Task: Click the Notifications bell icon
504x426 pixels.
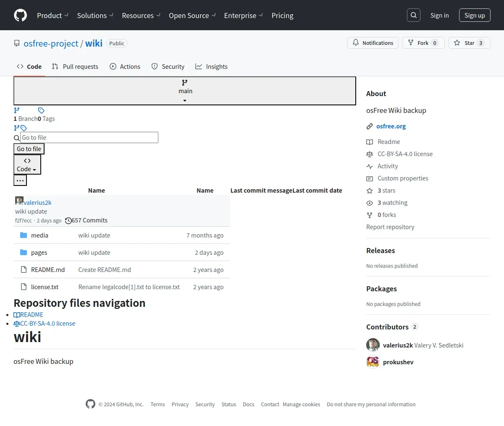Action: pyautogui.click(x=356, y=43)
